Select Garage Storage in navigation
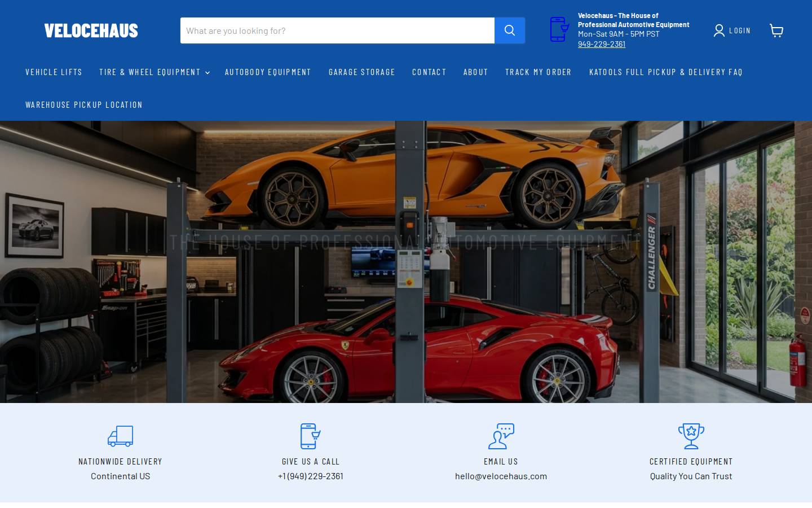Screen dimensions: 812x508 [362, 72]
